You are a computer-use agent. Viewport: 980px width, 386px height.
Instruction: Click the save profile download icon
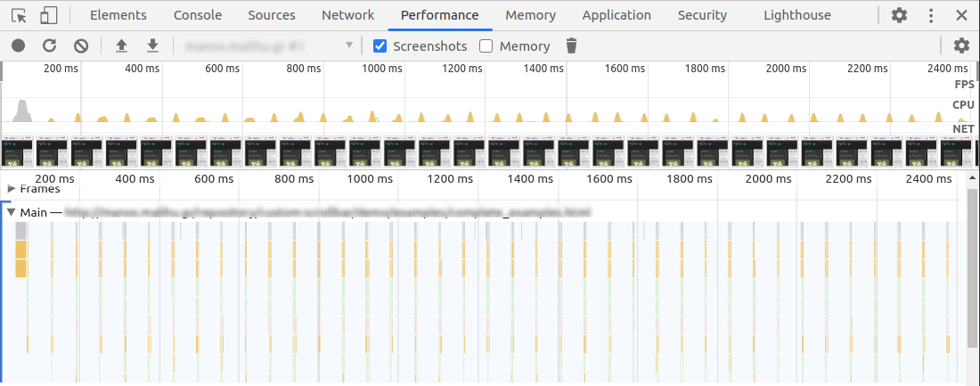(x=152, y=45)
